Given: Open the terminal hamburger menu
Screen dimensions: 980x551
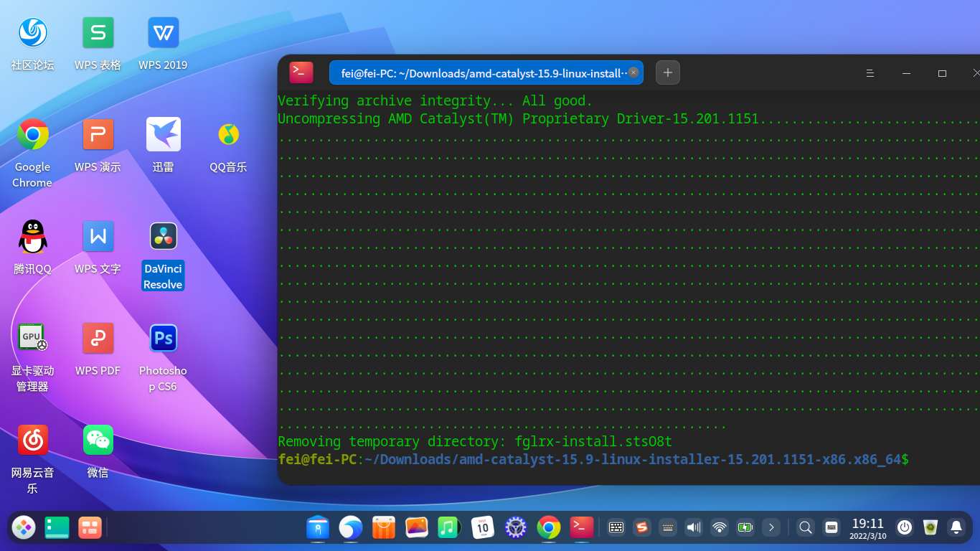Looking at the screenshot, I should [x=870, y=73].
